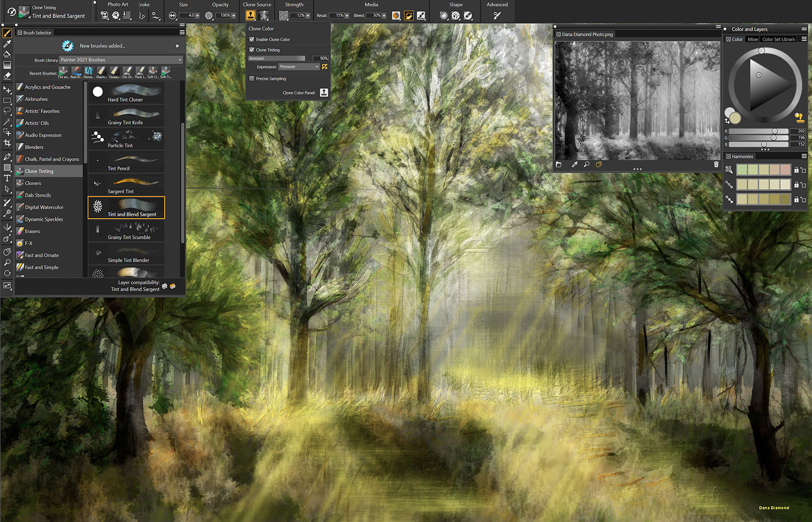This screenshot has height=522, width=812.
Task: Expand the Opacity percentage dropdown arrow
Action: click(234, 16)
